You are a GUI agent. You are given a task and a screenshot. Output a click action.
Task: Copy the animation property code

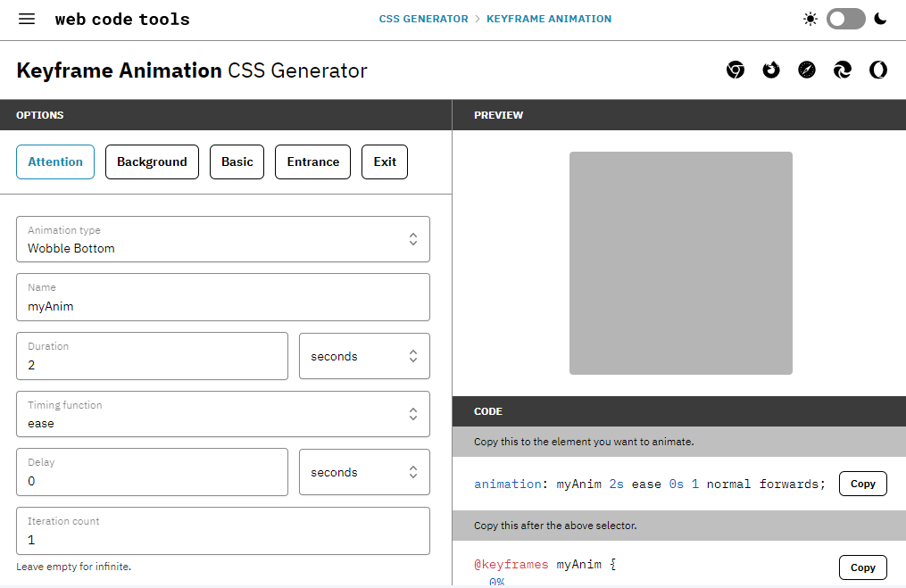[x=862, y=484]
